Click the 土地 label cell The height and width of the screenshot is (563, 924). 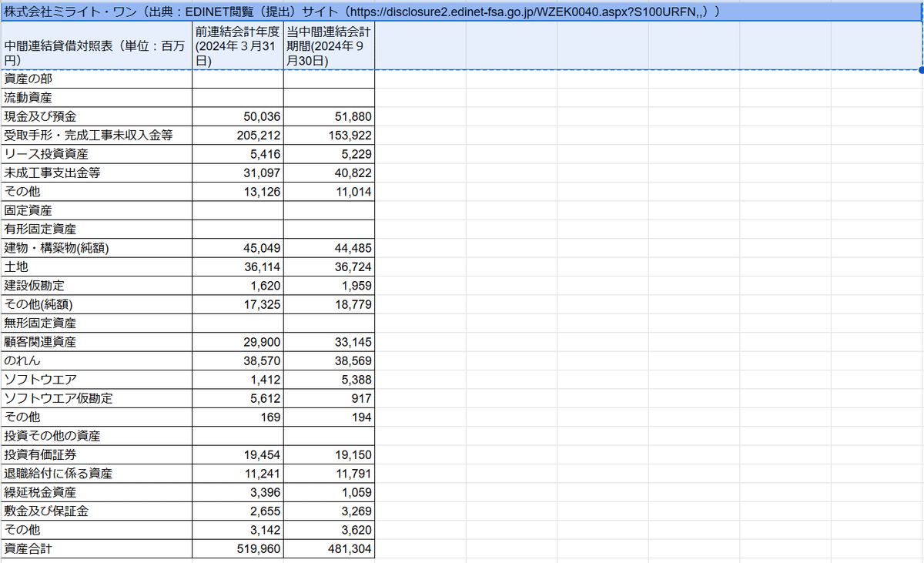(x=97, y=266)
